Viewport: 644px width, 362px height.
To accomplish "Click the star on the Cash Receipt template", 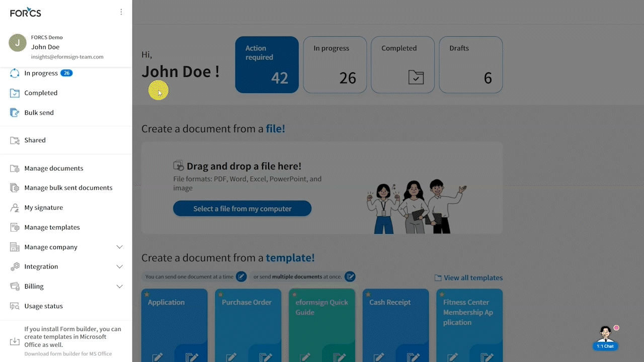I will (368, 294).
